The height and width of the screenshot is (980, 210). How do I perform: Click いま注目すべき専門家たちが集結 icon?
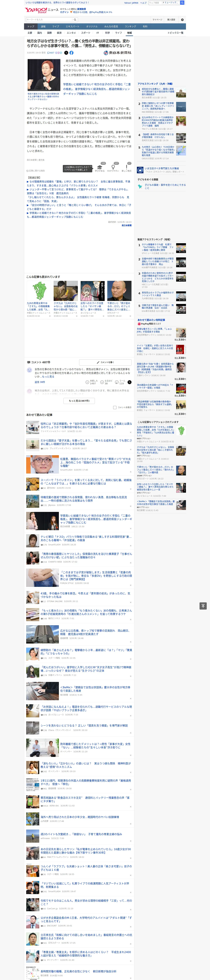pyautogui.click(x=140, y=170)
